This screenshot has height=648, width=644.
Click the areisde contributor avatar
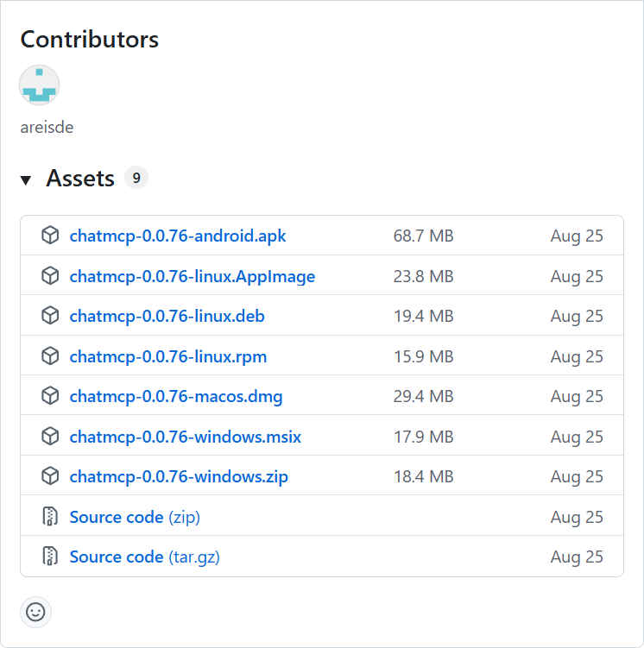click(x=40, y=85)
